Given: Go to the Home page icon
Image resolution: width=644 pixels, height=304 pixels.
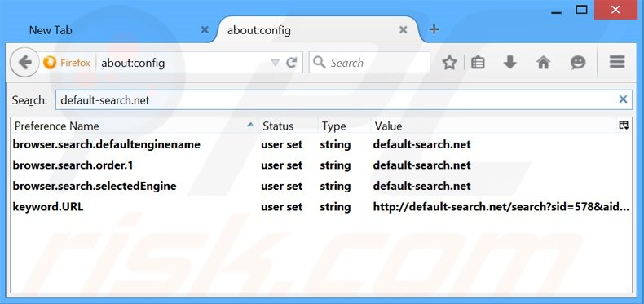Looking at the screenshot, I should tap(543, 63).
